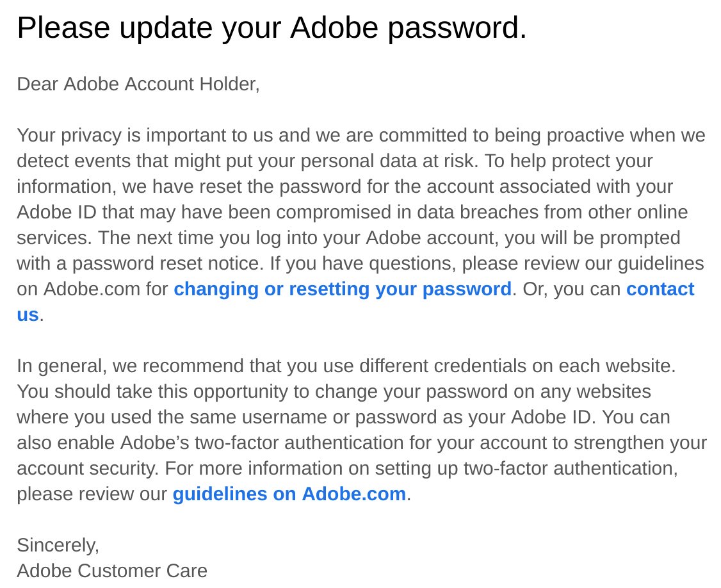The image size is (721, 588).
Task: Click the Adobe Customer Care signature
Action: click(112, 571)
